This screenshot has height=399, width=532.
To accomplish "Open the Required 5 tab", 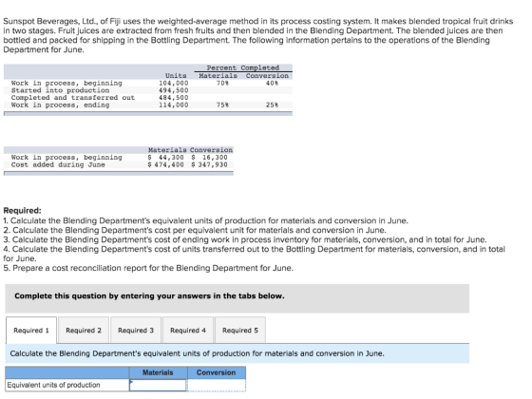I will [240, 331].
